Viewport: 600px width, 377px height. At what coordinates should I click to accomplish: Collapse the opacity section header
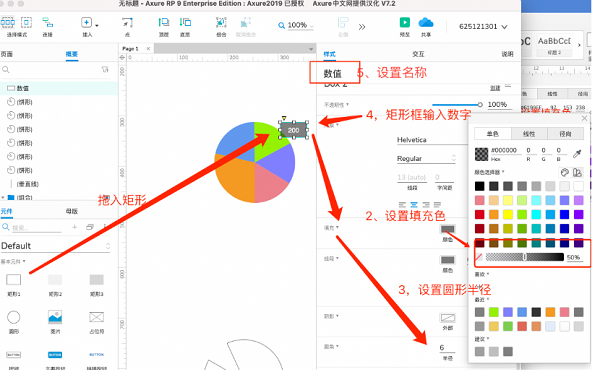(x=336, y=105)
